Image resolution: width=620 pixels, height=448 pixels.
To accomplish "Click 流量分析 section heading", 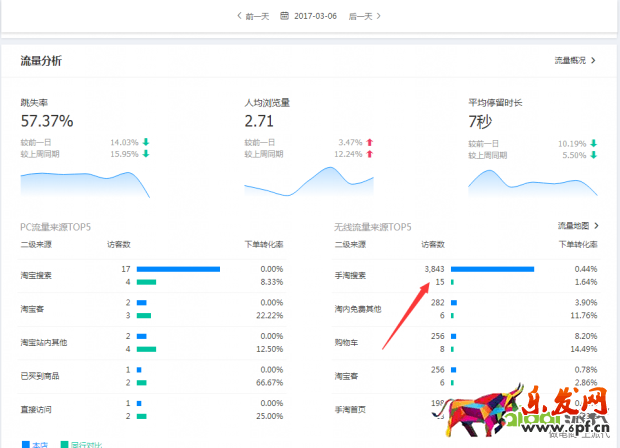I will pos(41,61).
